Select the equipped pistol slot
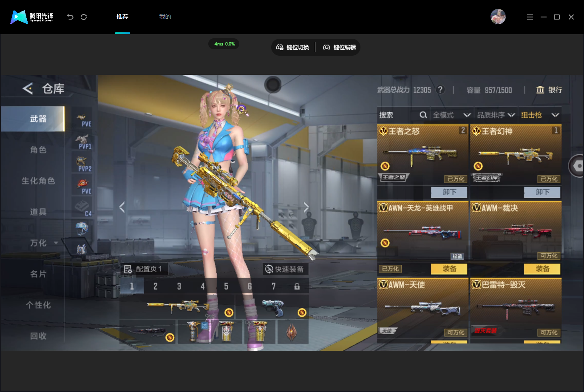 [272, 307]
